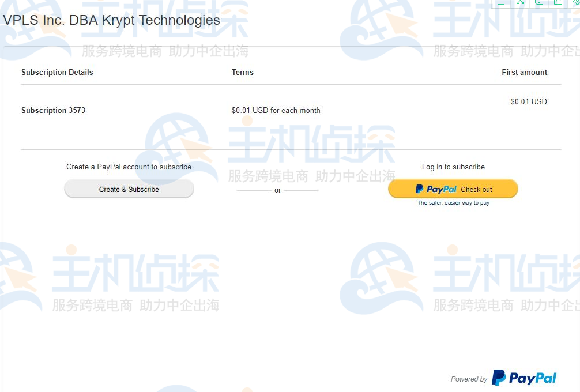The image size is (580, 392).
Task: Click the 'Subscription 3573' row label
Action: 53,110
